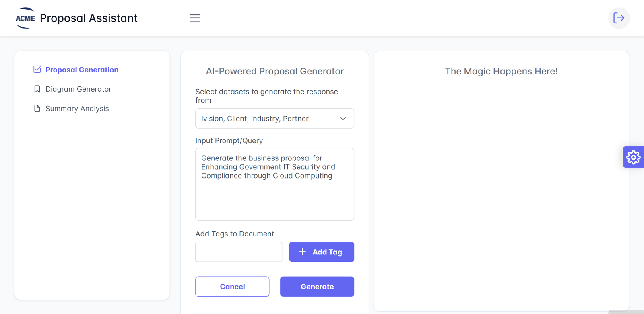This screenshot has width=644, height=314.
Task: Click the Add Tag button
Action: point(321,252)
